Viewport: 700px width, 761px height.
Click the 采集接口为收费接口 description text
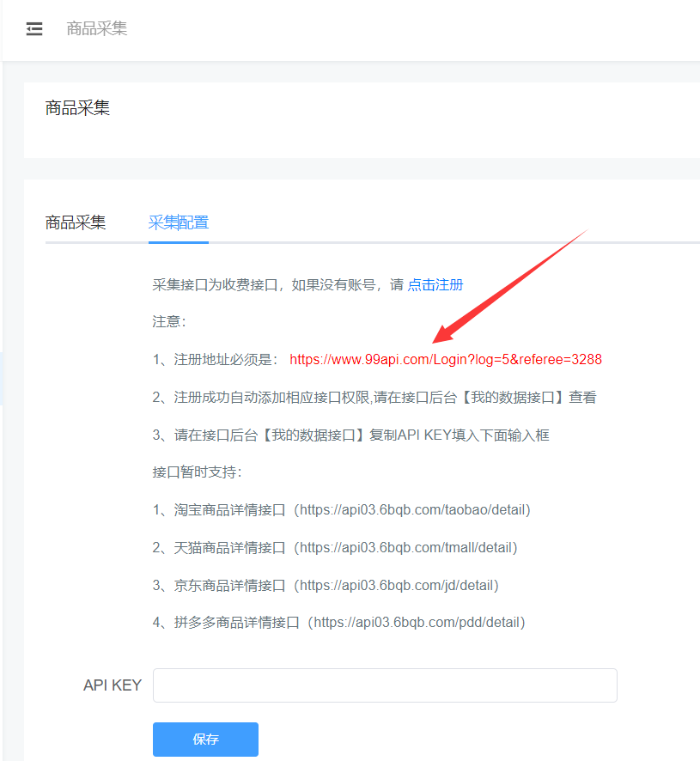(277, 284)
